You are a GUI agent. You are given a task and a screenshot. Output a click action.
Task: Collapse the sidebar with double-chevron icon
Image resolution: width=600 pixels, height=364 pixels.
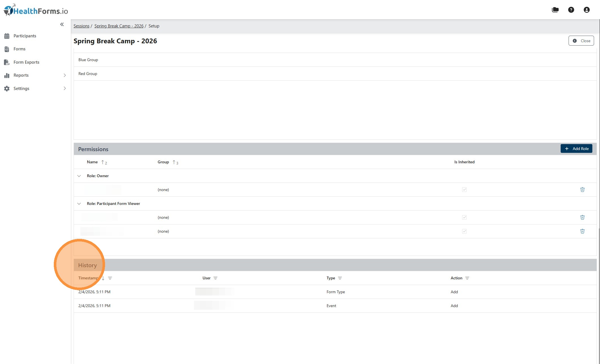pos(62,24)
